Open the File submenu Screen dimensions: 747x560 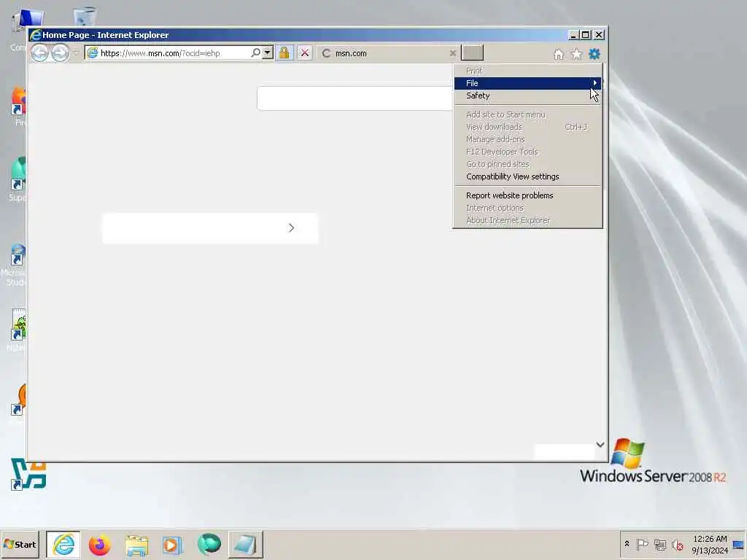[527, 83]
